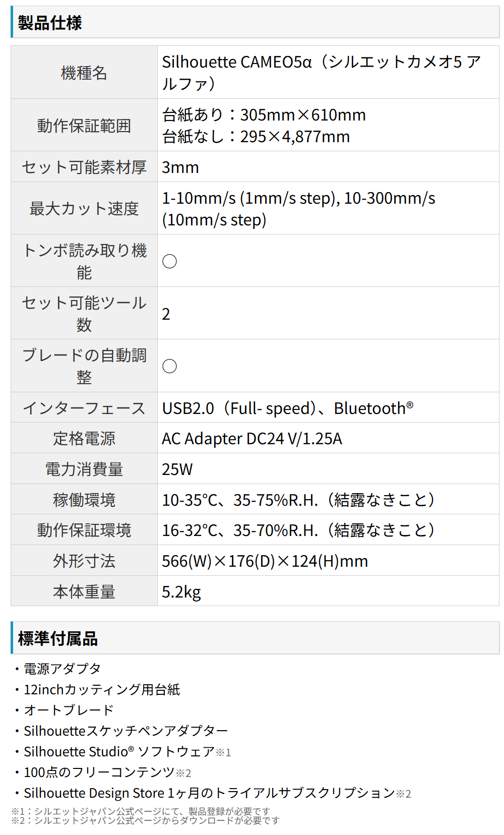Click the 12inchカッティング用台紙 list item
The height and width of the screenshot is (835, 504).
(x=102, y=689)
